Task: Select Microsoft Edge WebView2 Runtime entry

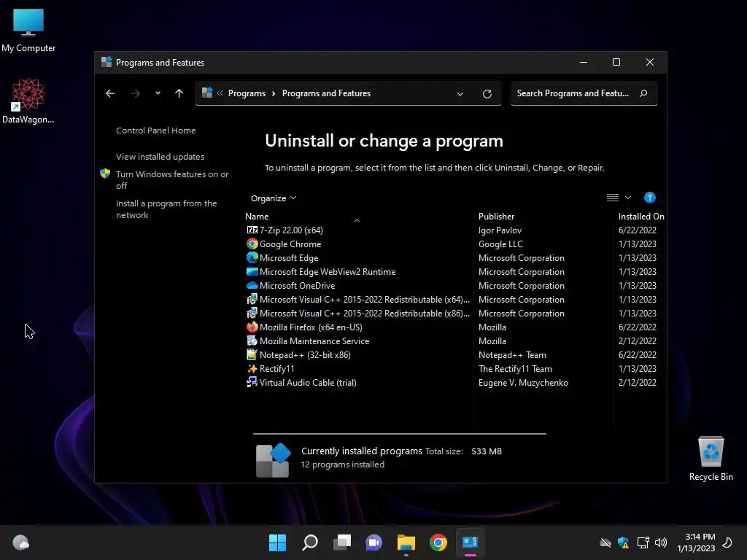Action: point(328,271)
